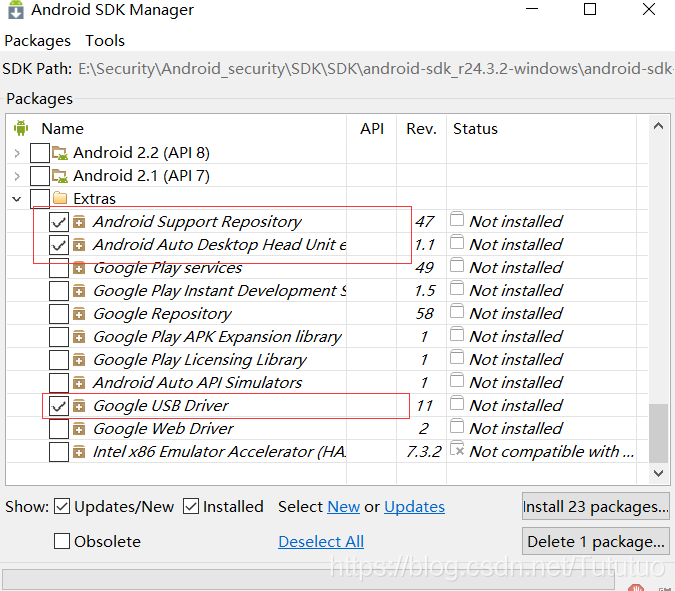
Task: Click status icon for Google USB Driver
Action: [x=457, y=403]
